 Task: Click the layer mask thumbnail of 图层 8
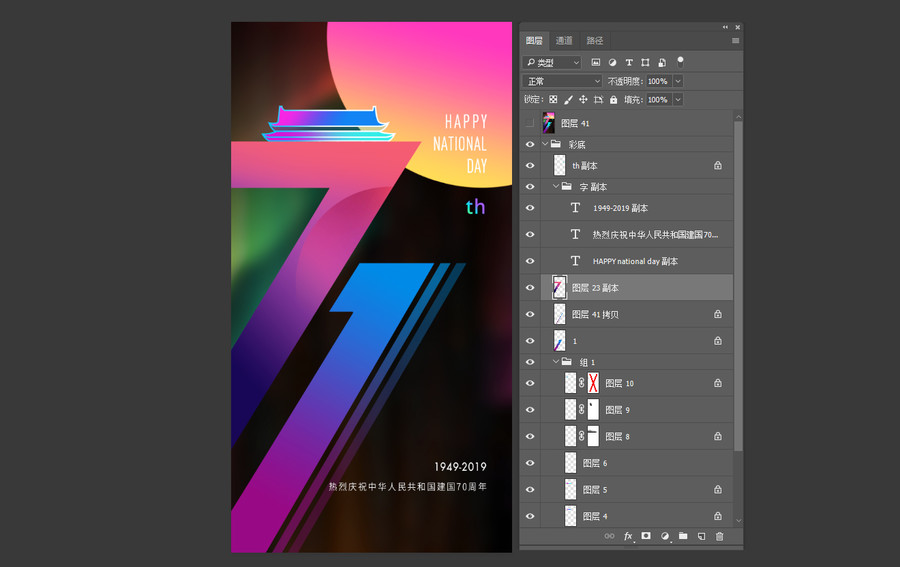pyautogui.click(x=593, y=436)
